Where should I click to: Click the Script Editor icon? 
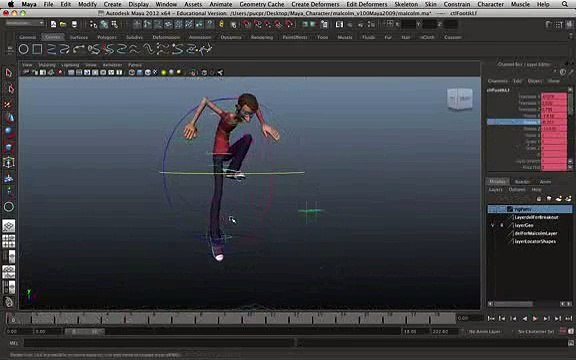570,343
